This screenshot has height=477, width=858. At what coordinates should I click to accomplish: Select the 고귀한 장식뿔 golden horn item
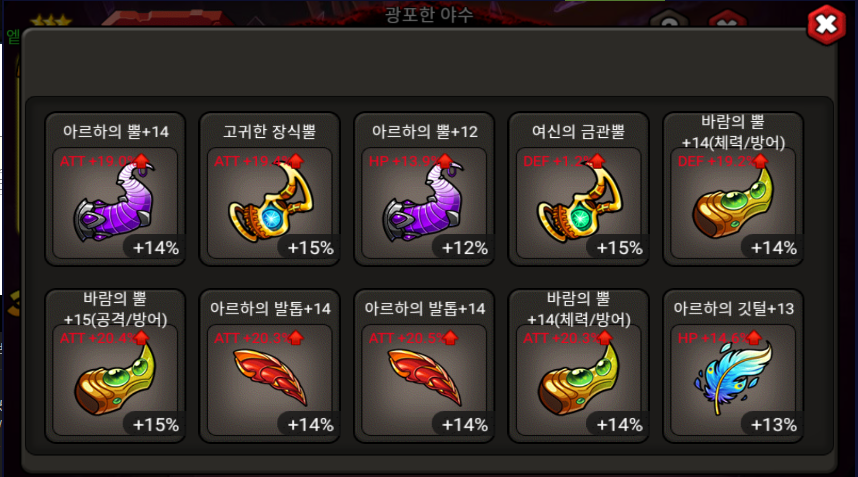269,189
